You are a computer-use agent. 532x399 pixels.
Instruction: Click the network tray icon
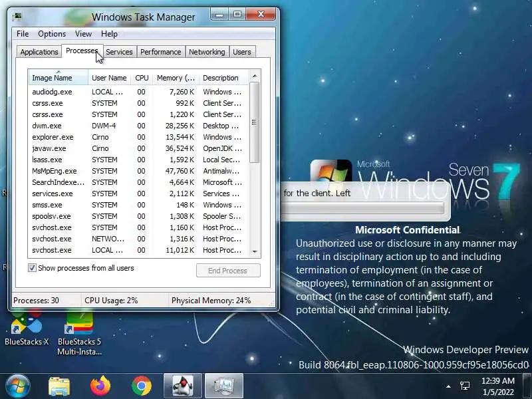point(465,386)
